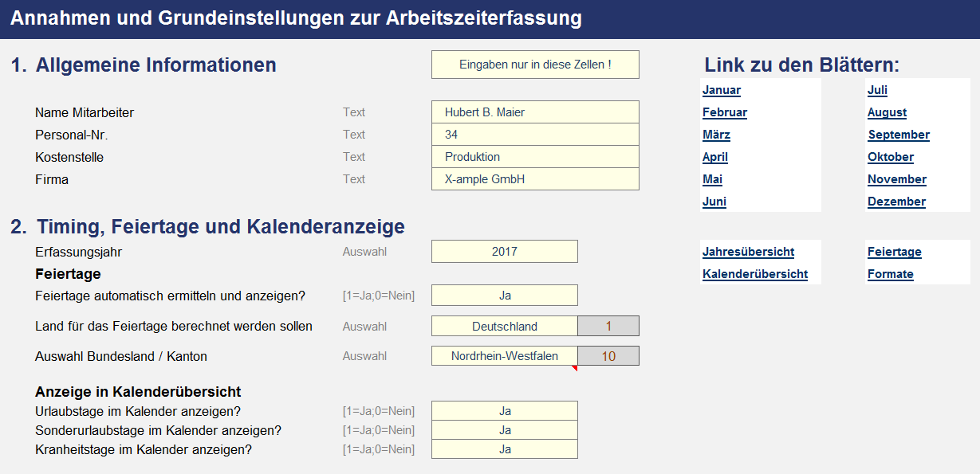This screenshot has width=980, height=474.
Task: Toggle automatic Feiertage detection Ja cell
Action: tap(504, 296)
